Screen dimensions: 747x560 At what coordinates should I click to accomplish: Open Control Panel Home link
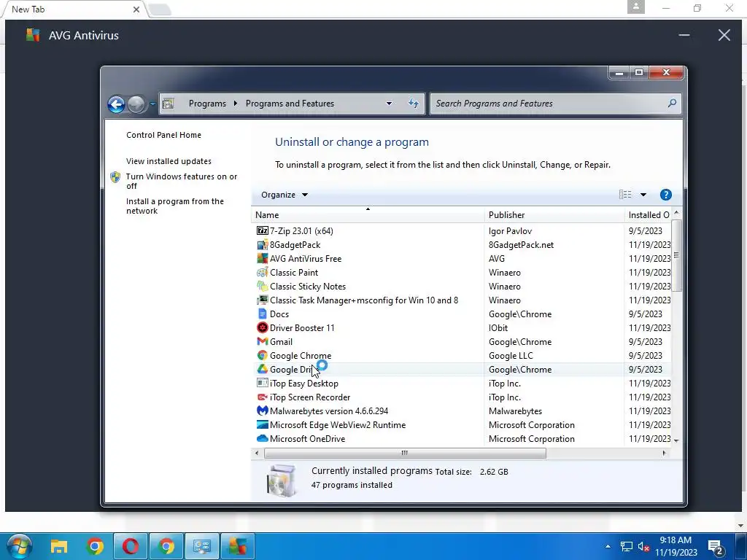click(163, 135)
